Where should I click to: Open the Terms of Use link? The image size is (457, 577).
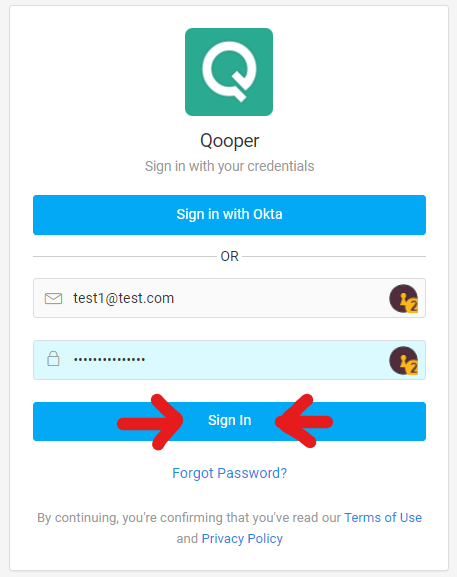[x=383, y=518]
